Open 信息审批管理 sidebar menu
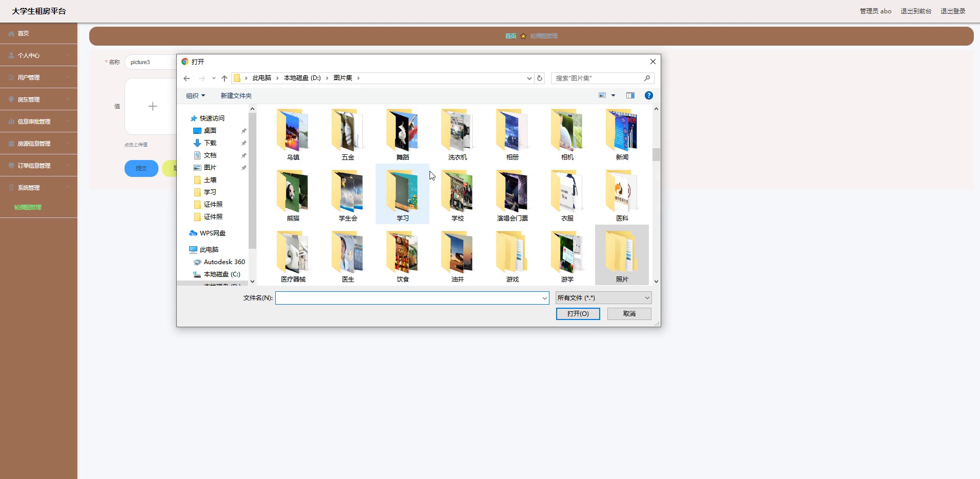The image size is (980, 479). point(38,122)
